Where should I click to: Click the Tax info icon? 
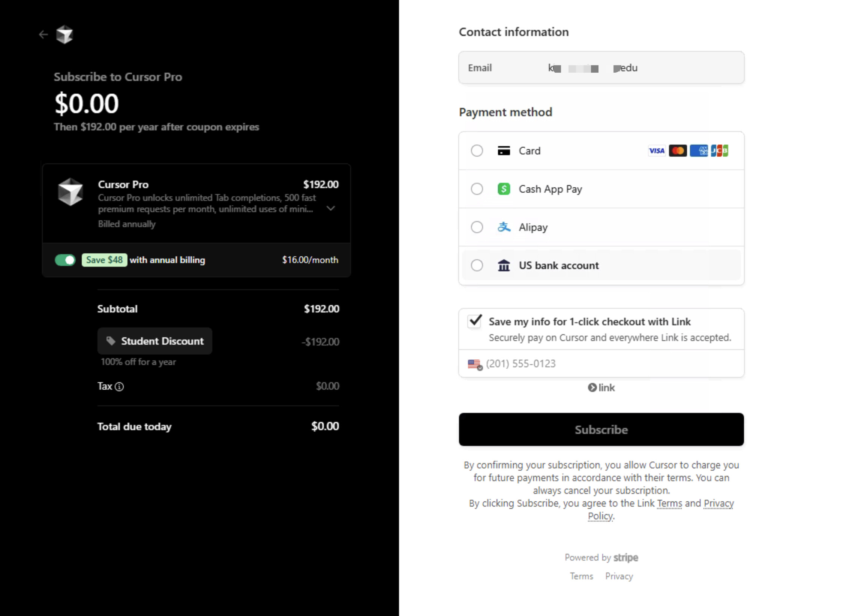point(119,387)
